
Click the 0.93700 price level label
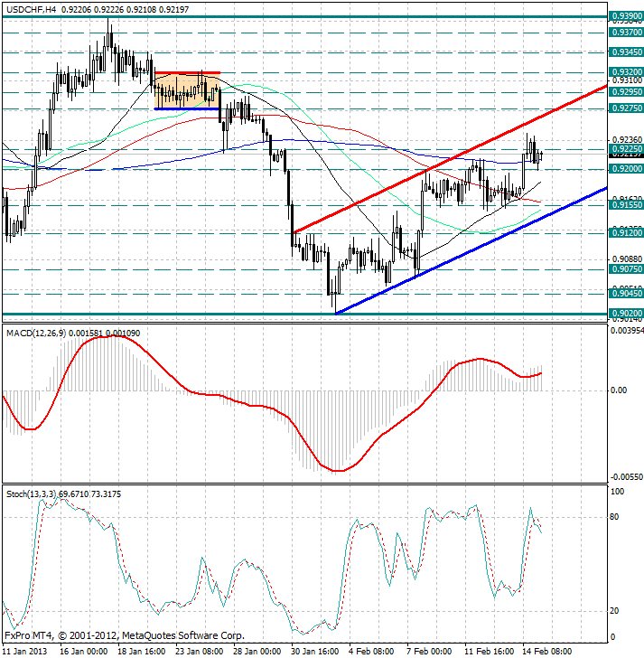coord(626,33)
